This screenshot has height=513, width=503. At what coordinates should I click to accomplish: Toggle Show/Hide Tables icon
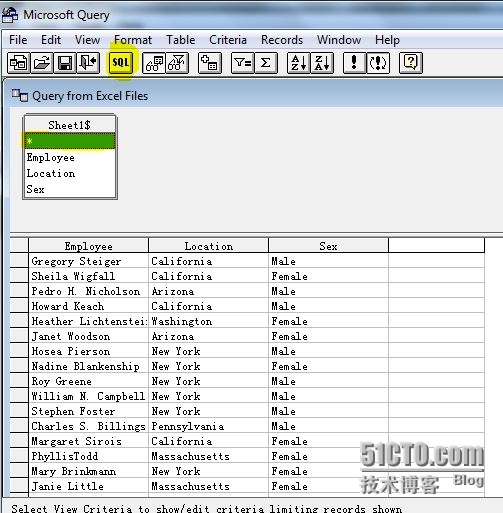[154, 63]
